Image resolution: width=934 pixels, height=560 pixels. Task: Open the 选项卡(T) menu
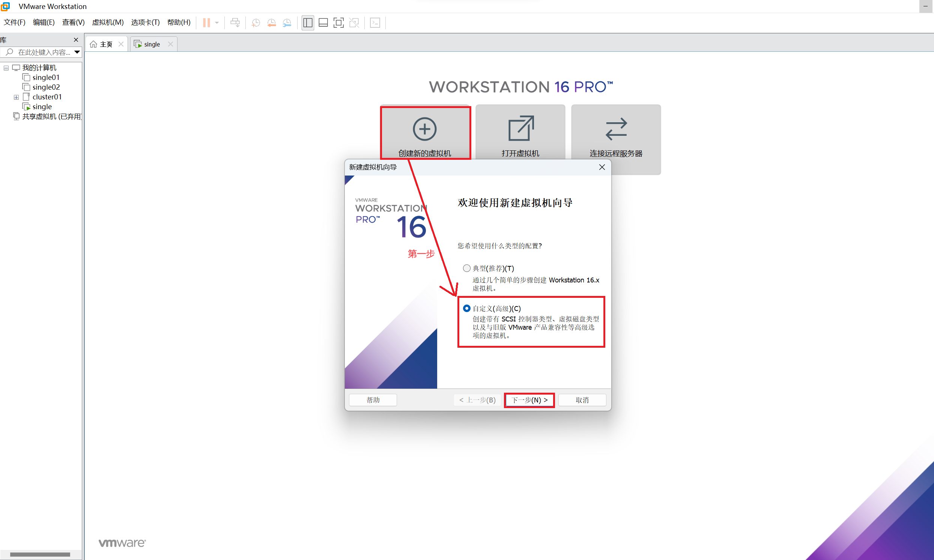[x=145, y=22]
